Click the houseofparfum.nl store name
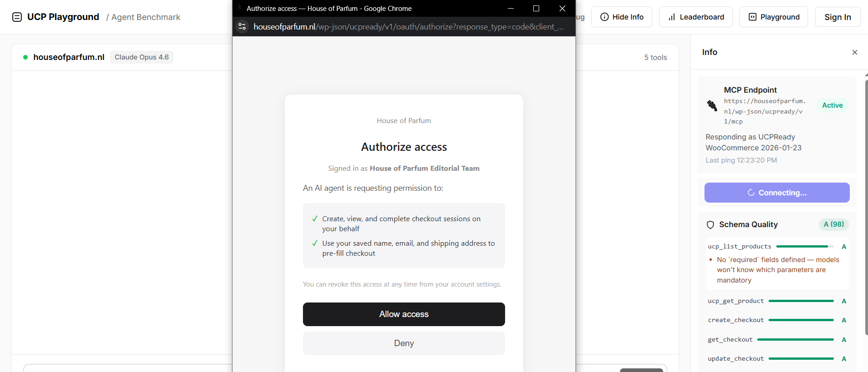The width and height of the screenshot is (868, 372). coord(69,57)
